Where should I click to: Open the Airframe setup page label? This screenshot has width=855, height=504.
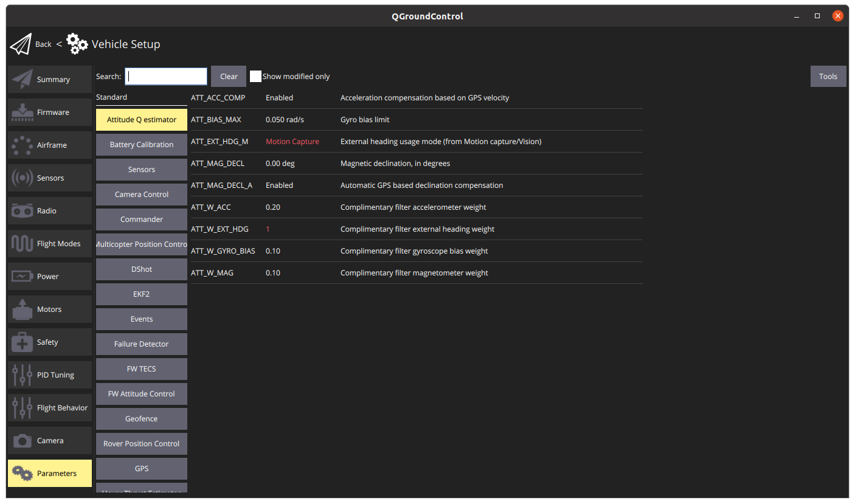(x=52, y=145)
